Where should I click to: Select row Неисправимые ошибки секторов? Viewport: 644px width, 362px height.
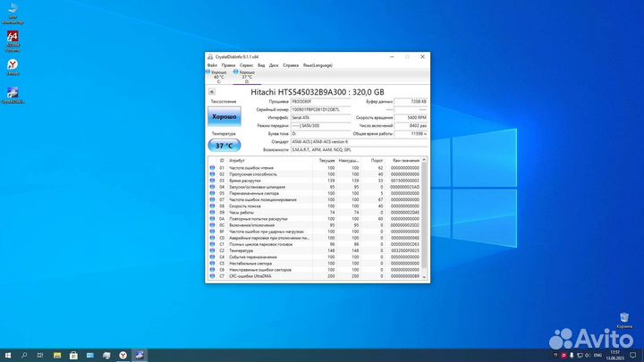(x=315, y=270)
